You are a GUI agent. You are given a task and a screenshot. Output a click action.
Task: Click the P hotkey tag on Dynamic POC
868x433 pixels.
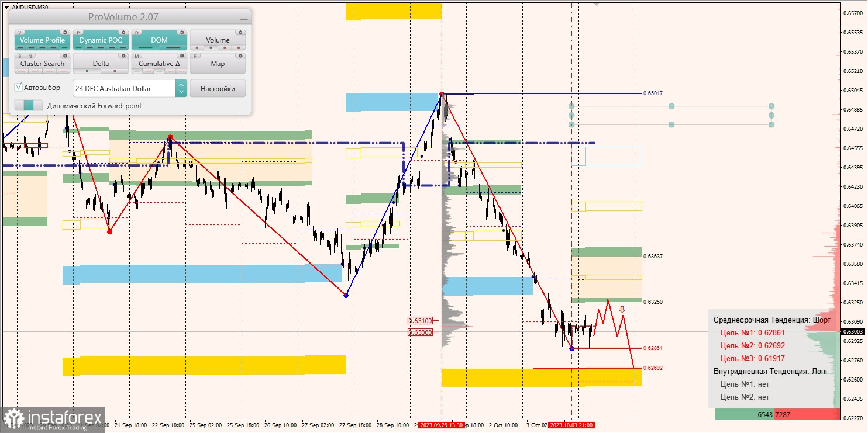pos(79,33)
